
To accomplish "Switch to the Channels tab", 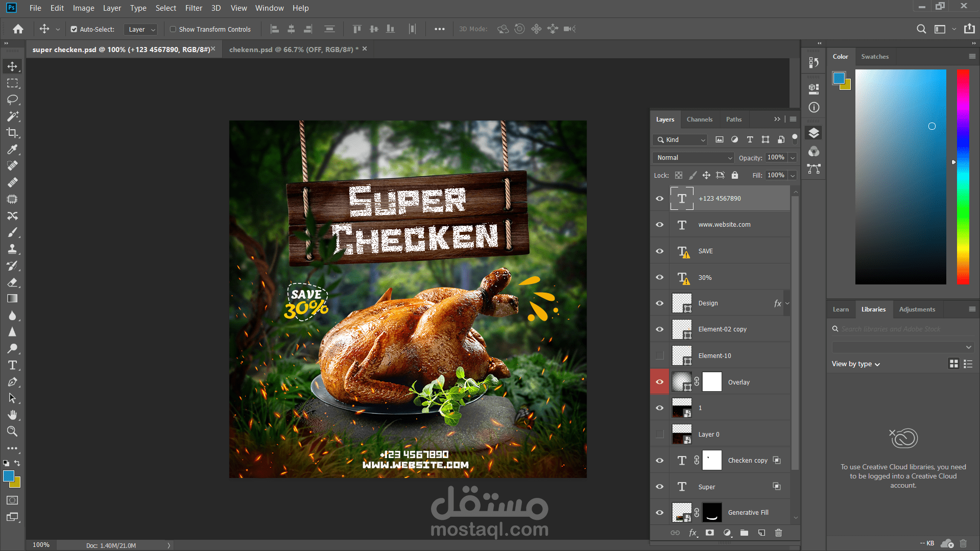I will tap(699, 119).
